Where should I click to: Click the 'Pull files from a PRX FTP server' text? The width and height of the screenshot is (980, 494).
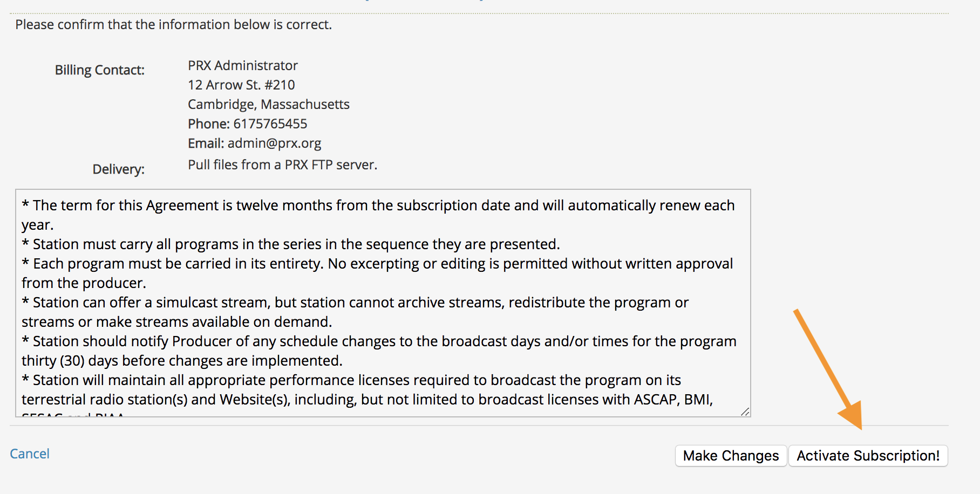click(x=282, y=164)
